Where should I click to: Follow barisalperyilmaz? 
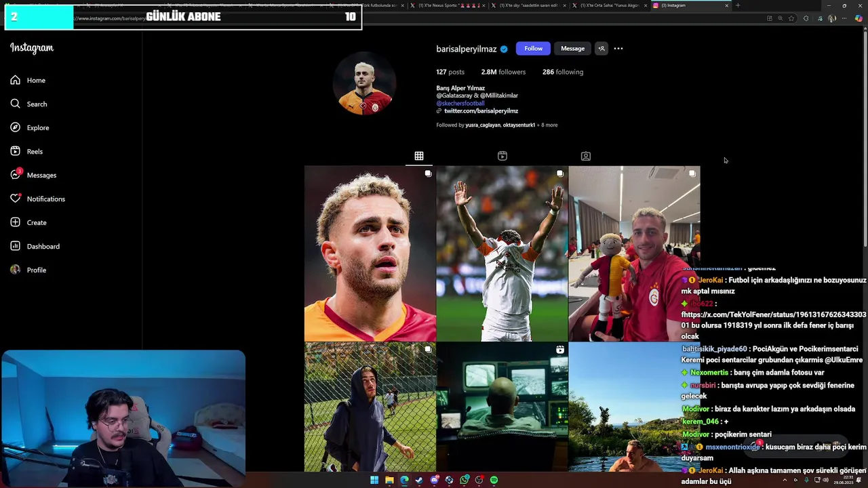point(533,48)
